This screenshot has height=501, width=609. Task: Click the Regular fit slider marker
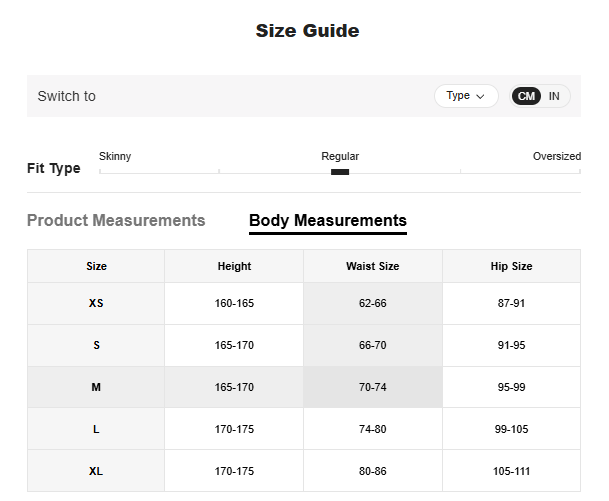(x=340, y=172)
